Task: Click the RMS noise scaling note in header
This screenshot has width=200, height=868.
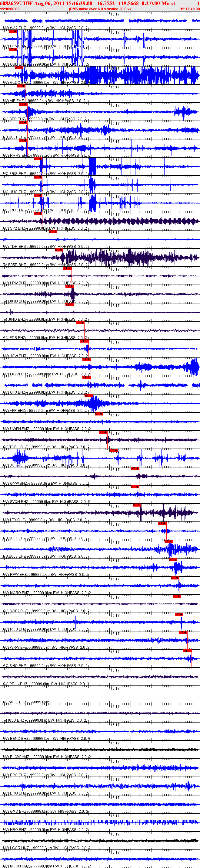Action: tap(99, 9)
